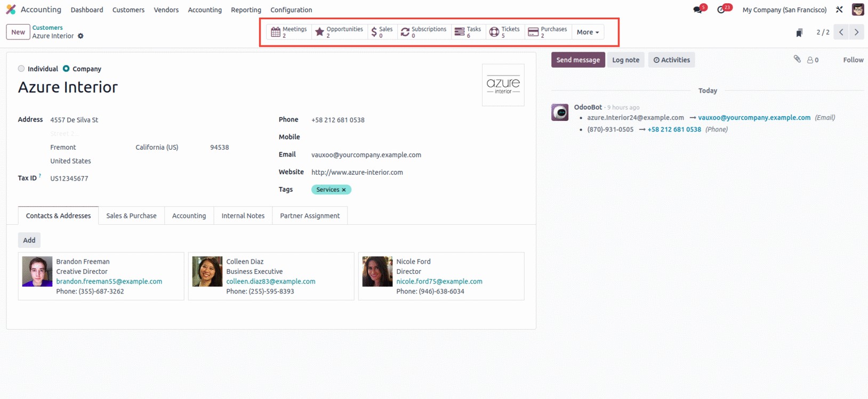Select the Company radio button
868x399 pixels.
66,69
